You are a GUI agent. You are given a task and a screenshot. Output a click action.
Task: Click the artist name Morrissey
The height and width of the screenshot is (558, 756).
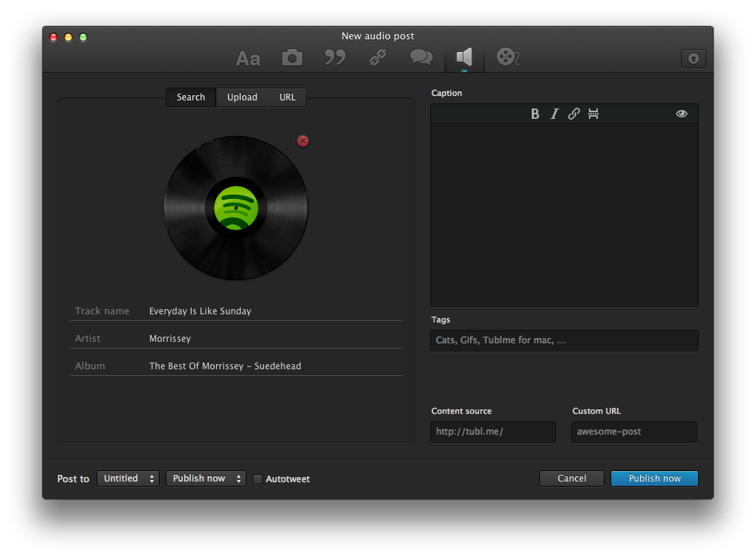tap(170, 339)
